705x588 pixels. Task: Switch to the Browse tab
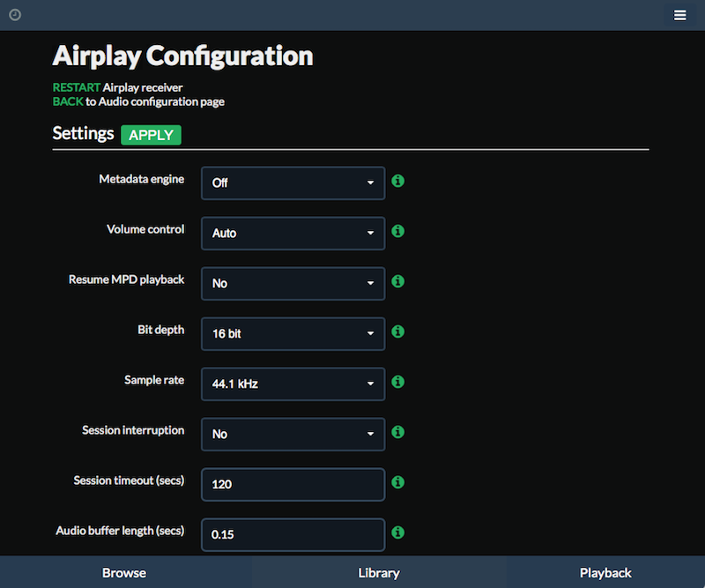(124, 573)
